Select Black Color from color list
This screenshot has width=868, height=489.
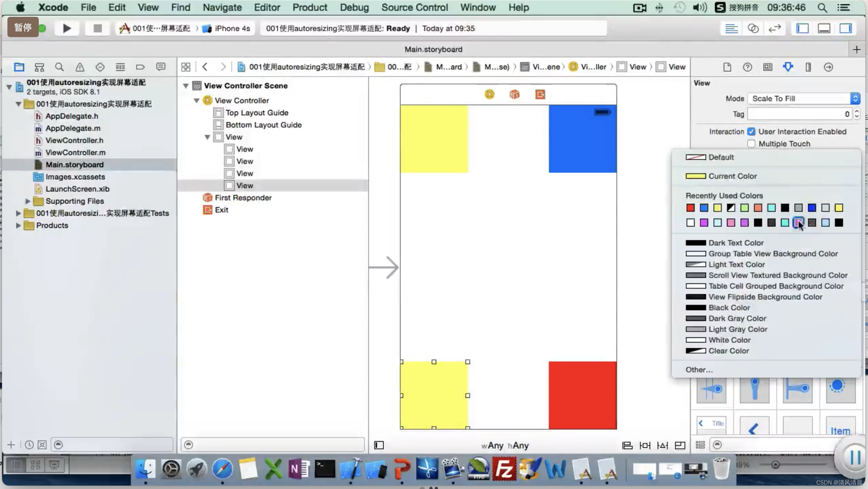[x=728, y=307]
